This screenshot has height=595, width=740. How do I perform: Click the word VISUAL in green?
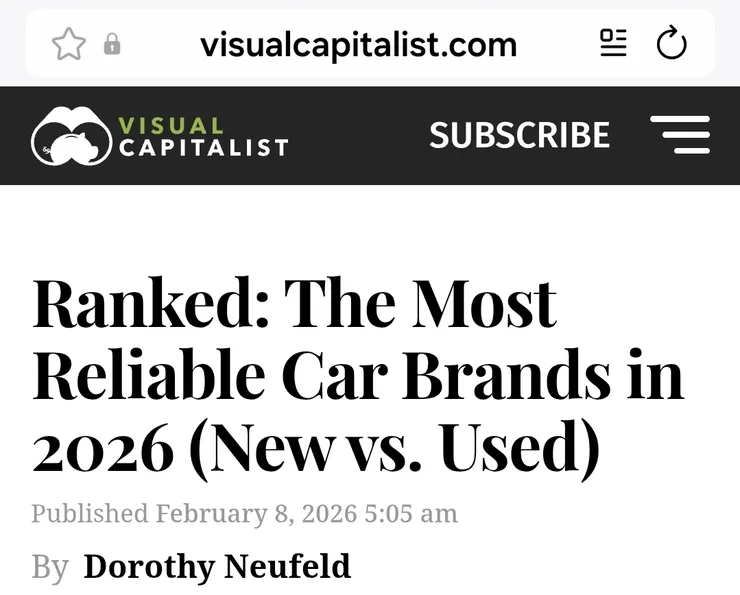click(170, 126)
